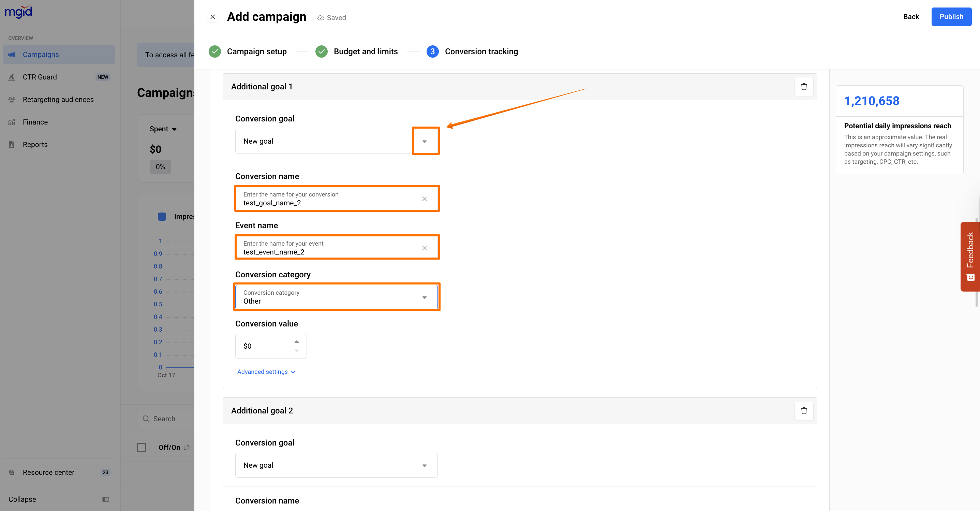Click the mgid logo
Image resolution: width=980 pixels, height=511 pixels.
pos(18,11)
